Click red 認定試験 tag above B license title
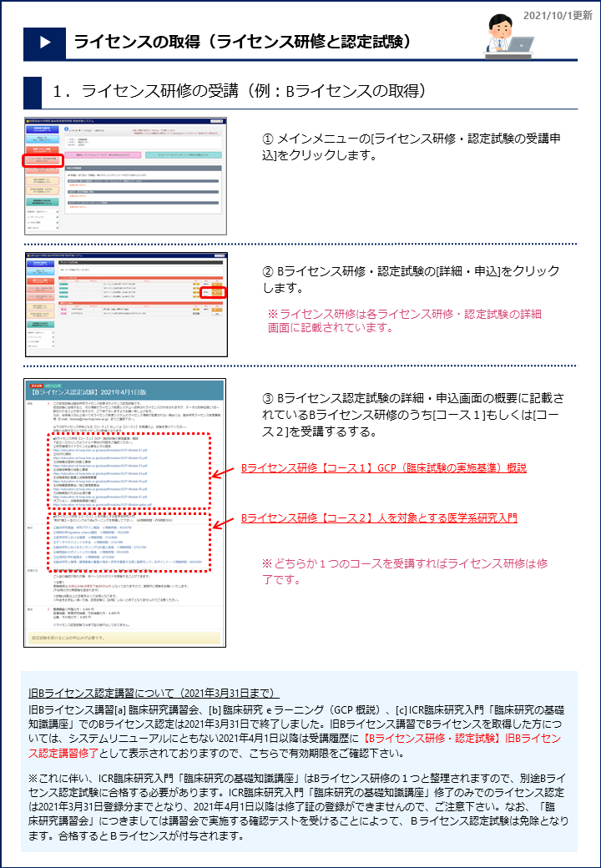Viewport: 601px width, 868px height. point(37,386)
